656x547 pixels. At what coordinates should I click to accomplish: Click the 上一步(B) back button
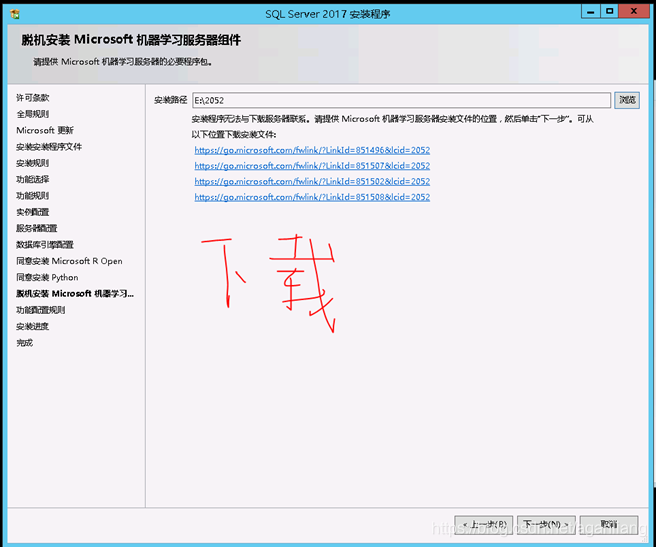pyautogui.click(x=484, y=524)
